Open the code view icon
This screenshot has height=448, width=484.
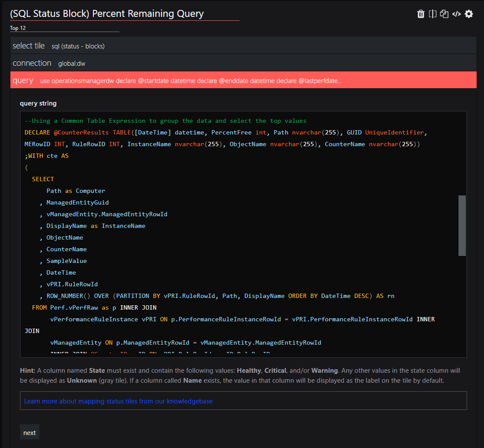(x=456, y=14)
